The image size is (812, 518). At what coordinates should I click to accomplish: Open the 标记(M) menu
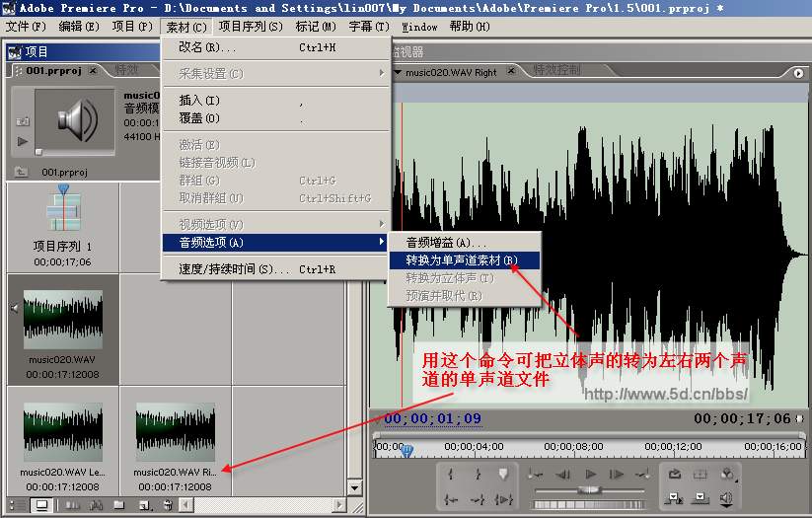point(316,27)
